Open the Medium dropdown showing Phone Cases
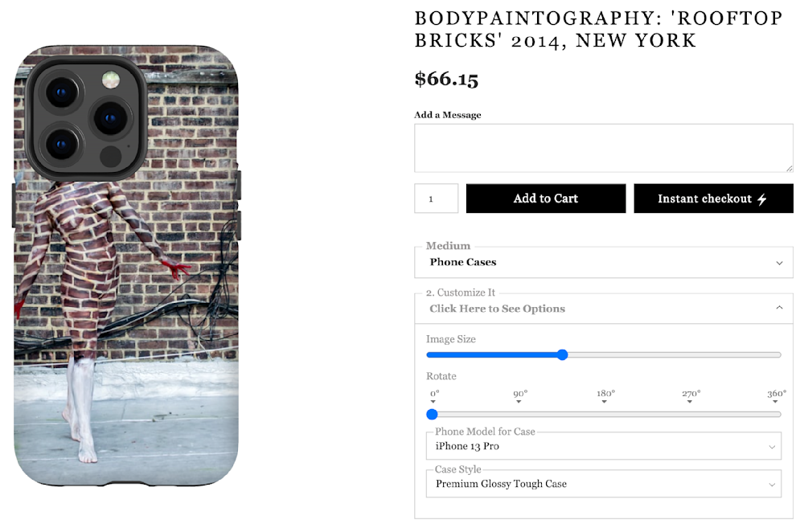This screenshot has width=804, height=532. click(x=603, y=263)
